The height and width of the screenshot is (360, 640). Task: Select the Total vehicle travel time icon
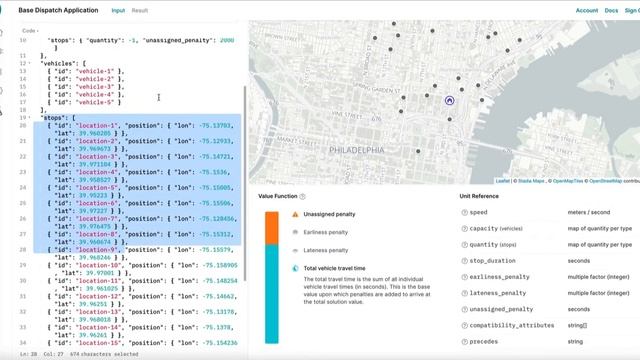pos(295,268)
